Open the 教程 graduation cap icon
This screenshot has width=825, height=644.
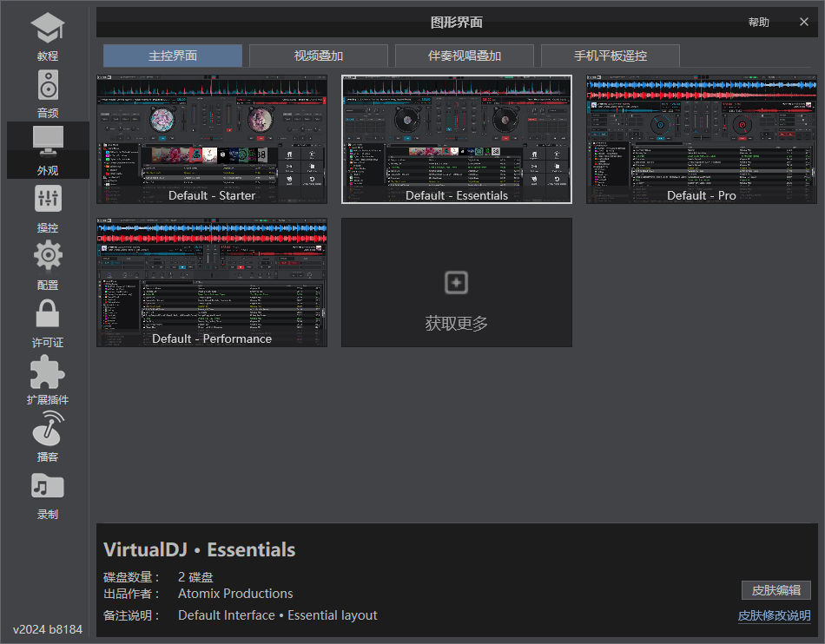pyautogui.click(x=48, y=30)
